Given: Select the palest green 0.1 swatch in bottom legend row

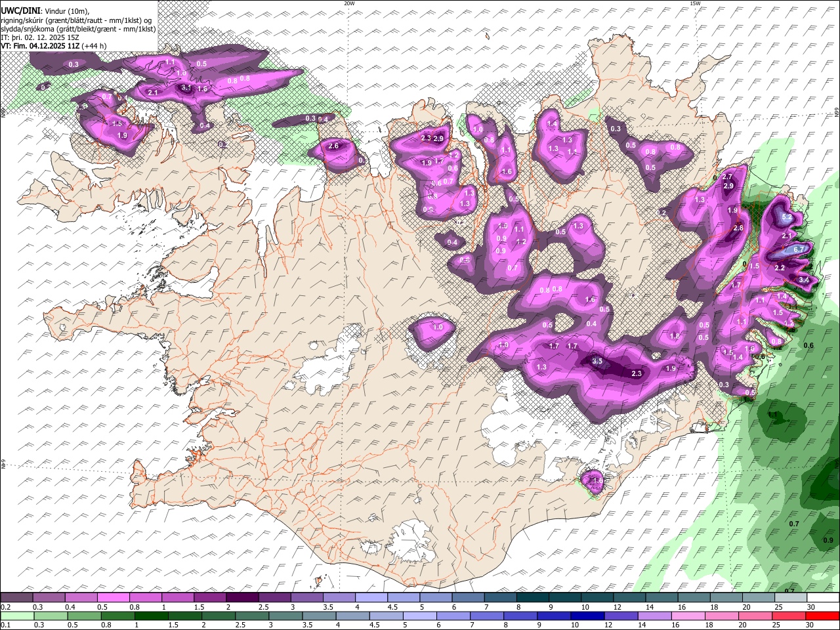Looking at the screenshot, I should pos(18,616).
